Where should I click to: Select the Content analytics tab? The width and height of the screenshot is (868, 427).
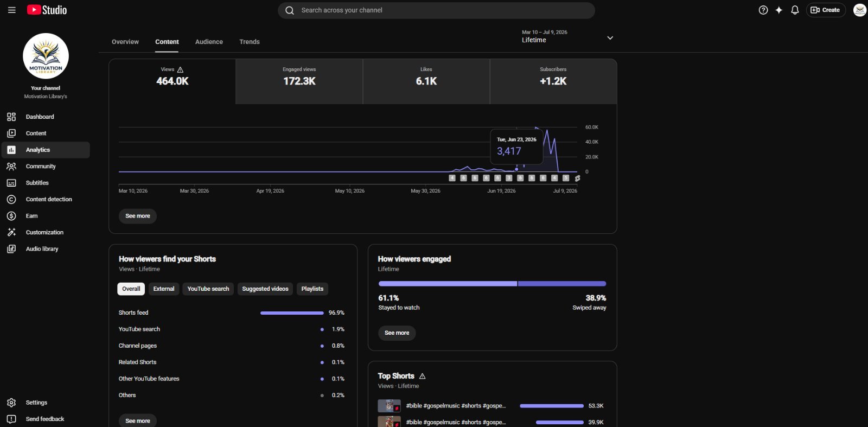tap(167, 42)
